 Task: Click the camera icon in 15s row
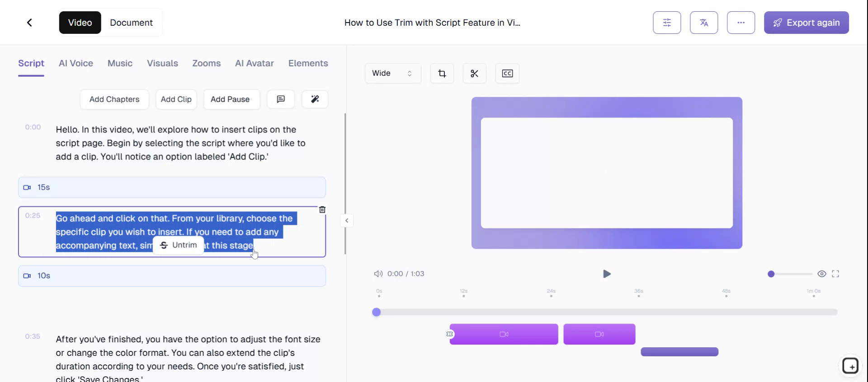click(27, 187)
